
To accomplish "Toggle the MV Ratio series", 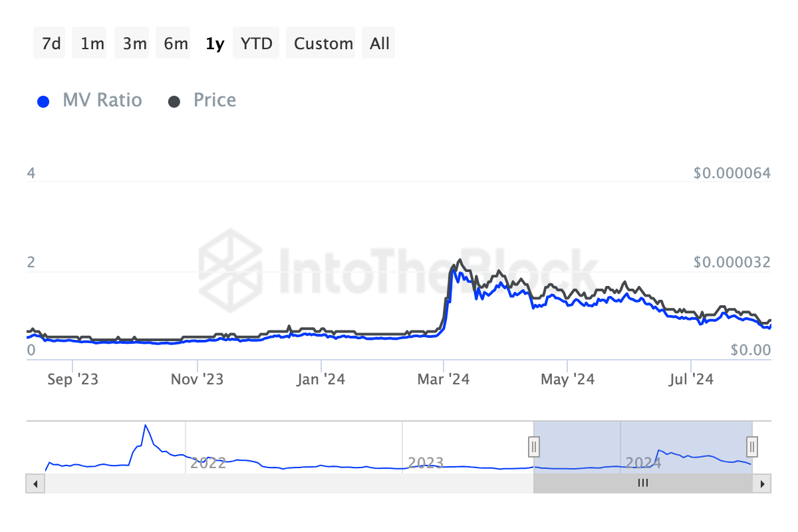I will pos(102,100).
